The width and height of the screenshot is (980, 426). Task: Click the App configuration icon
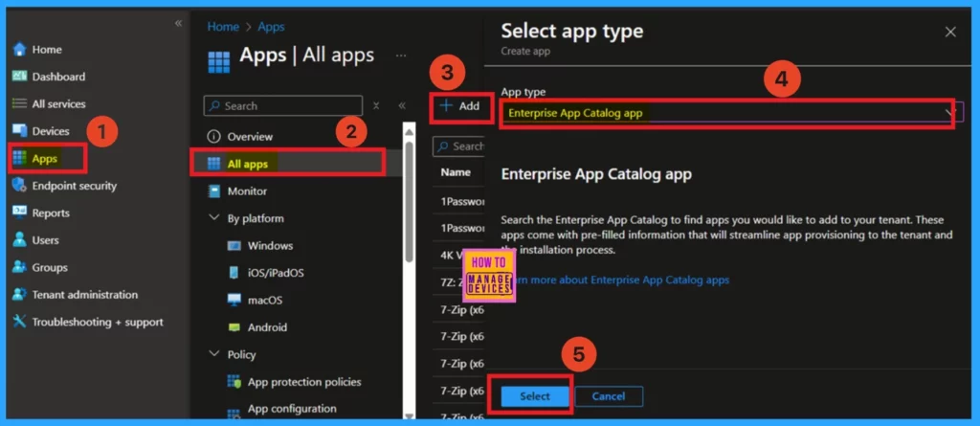234,413
